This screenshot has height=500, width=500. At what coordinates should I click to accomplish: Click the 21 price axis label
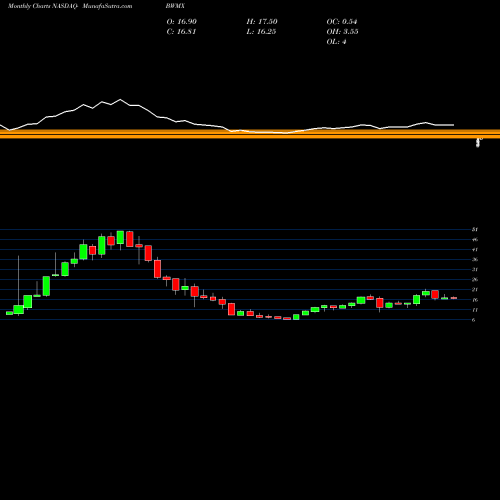tap(475, 289)
